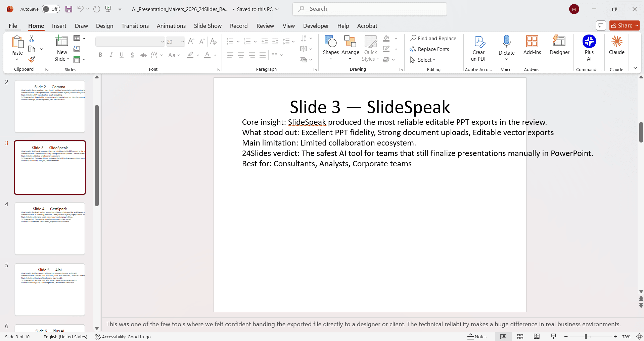The width and height of the screenshot is (644, 341).
Task: Click the Redo icon
Action: pos(97,9)
